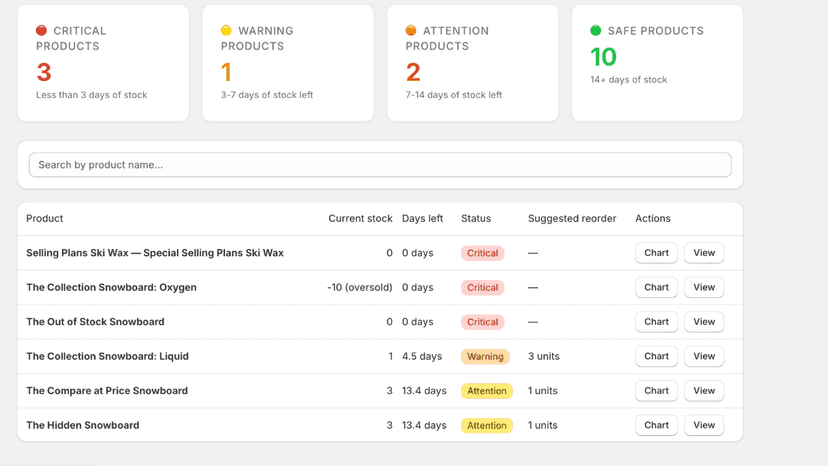Click the Product column header

pyautogui.click(x=44, y=218)
